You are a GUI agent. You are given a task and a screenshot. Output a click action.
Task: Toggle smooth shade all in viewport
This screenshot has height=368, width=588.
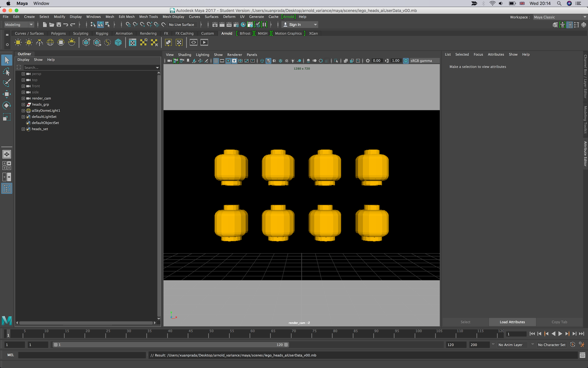click(268, 61)
